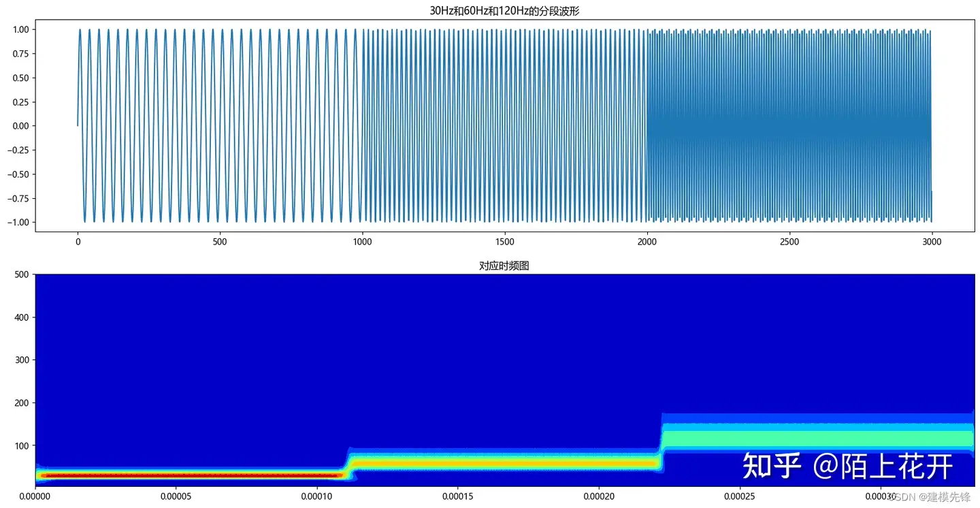Click the y-axis label -1.00
This screenshot has height=508, width=980.
click(17, 223)
